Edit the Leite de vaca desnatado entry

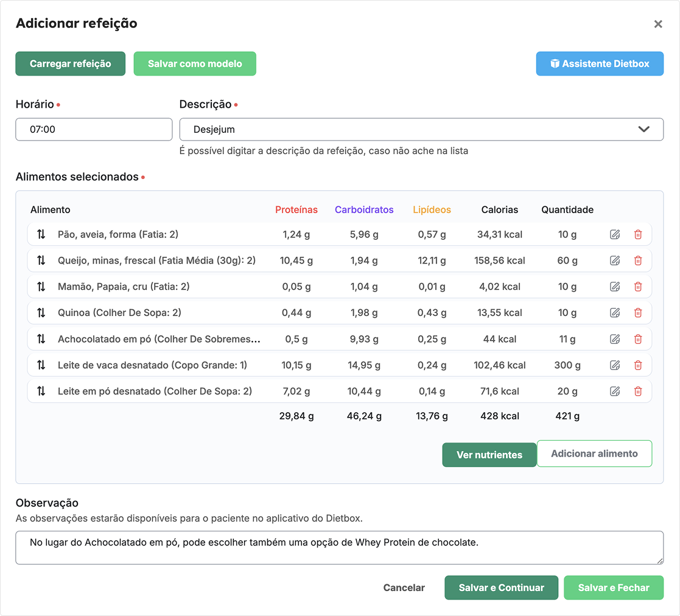[615, 365]
